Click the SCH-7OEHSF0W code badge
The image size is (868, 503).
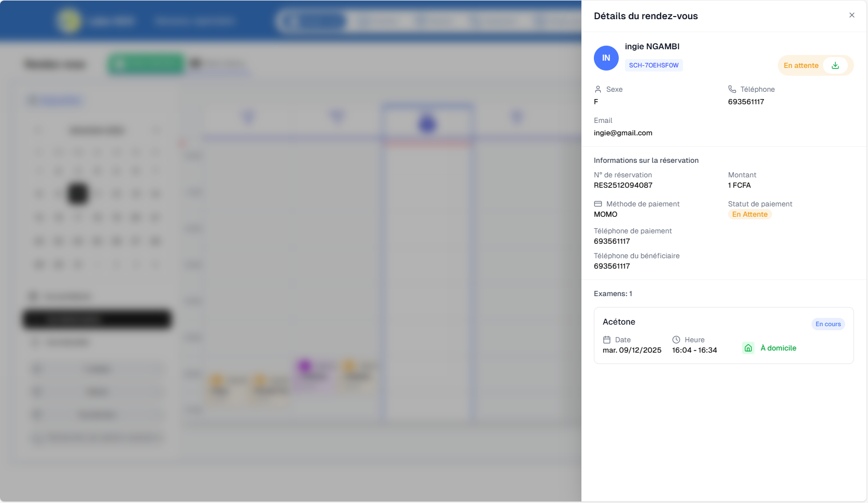(653, 65)
